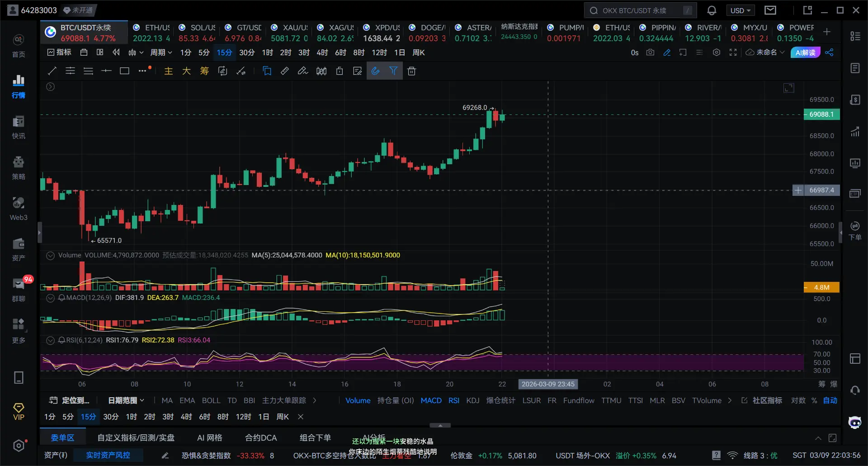Open the 行情 market section in sidebar
This screenshot has width=868, height=466.
19,86
